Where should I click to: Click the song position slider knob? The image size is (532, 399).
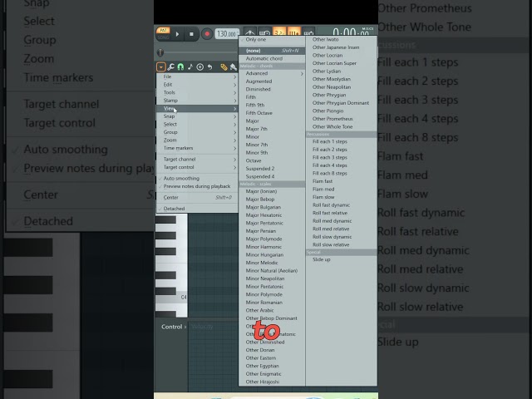[160, 52]
